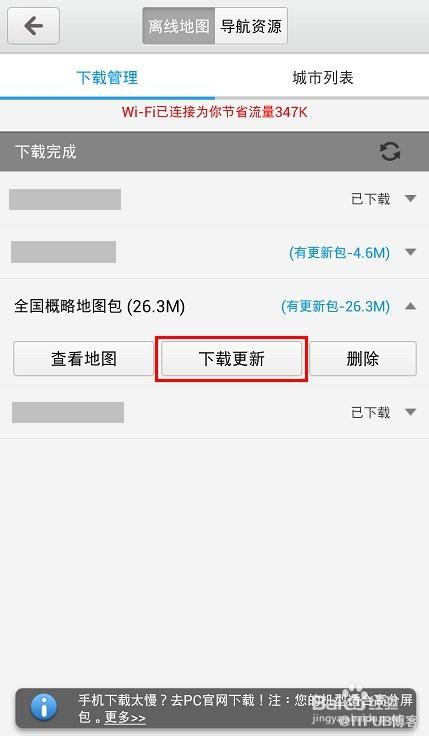This screenshot has width=429, height=736.
Task: Open the 下载管理 tab
Action: (107, 78)
